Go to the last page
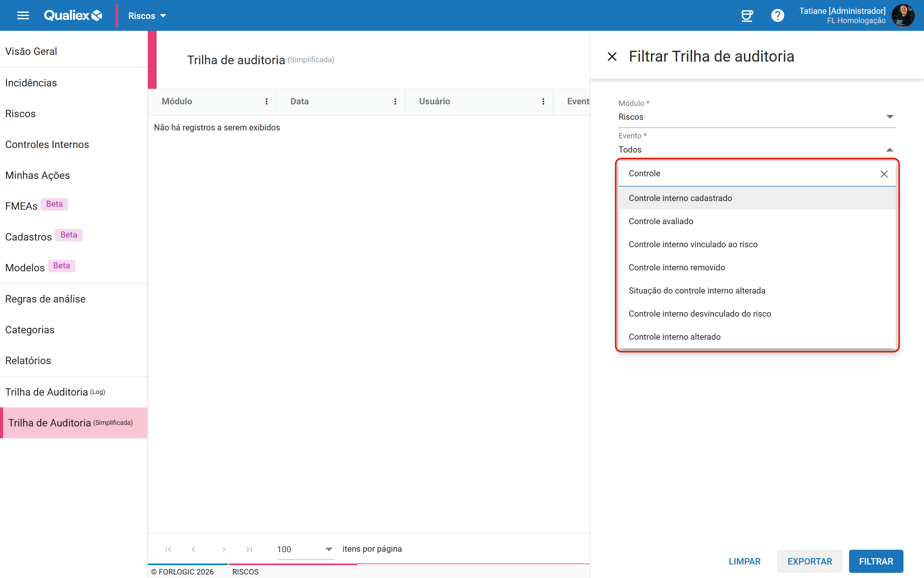The image size is (924, 578). point(249,549)
